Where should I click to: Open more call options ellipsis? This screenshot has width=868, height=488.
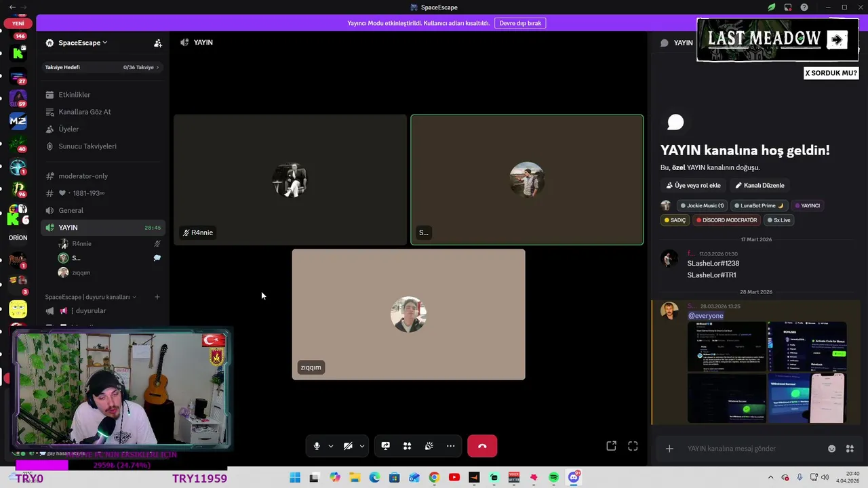(451, 446)
